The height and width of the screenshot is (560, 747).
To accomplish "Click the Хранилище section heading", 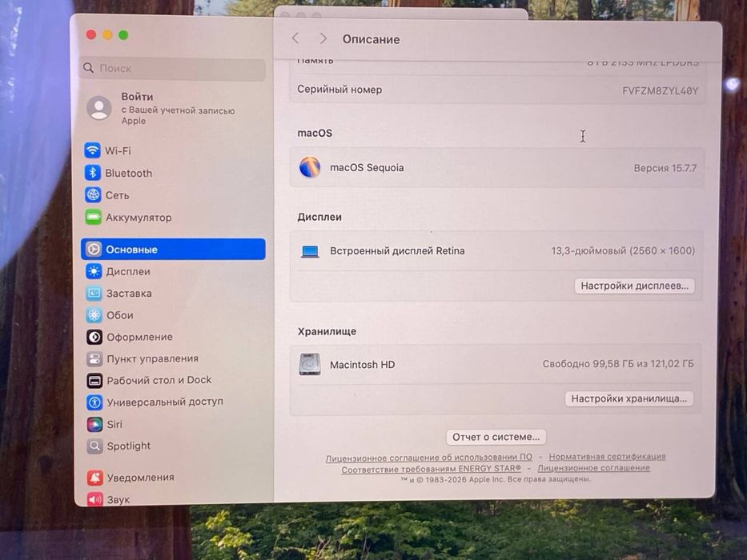I will click(x=327, y=331).
